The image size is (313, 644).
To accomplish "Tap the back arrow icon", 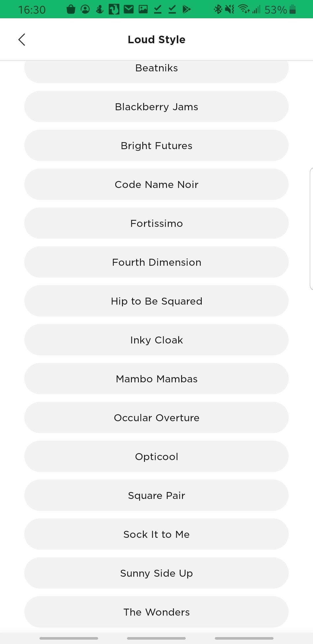I will click(22, 39).
